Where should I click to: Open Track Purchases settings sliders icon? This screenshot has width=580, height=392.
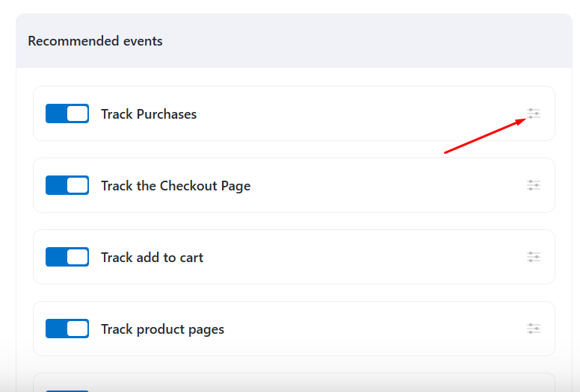tap(533, 114)
